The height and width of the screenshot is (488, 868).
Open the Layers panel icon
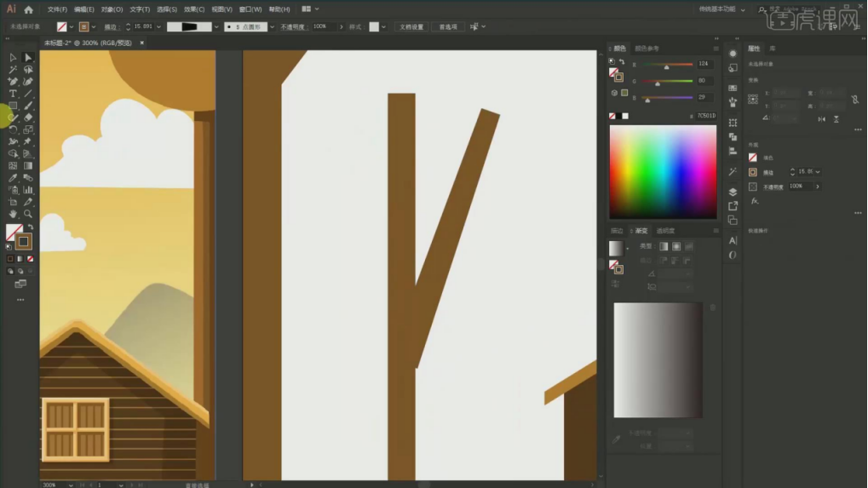click(733, 192)
